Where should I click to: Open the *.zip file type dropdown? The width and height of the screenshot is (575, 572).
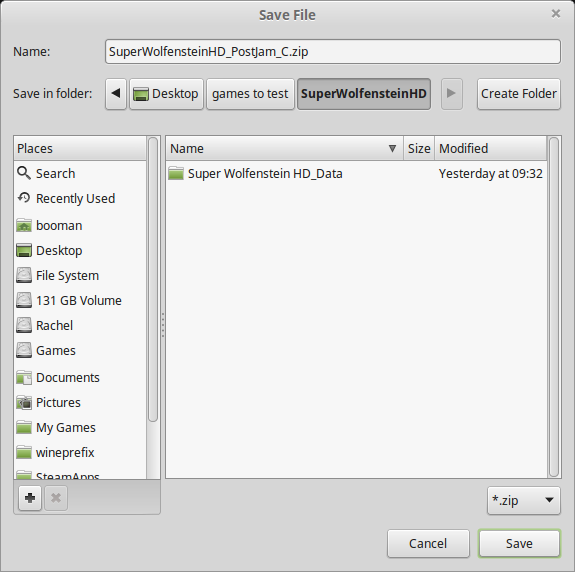pos(524,500)
